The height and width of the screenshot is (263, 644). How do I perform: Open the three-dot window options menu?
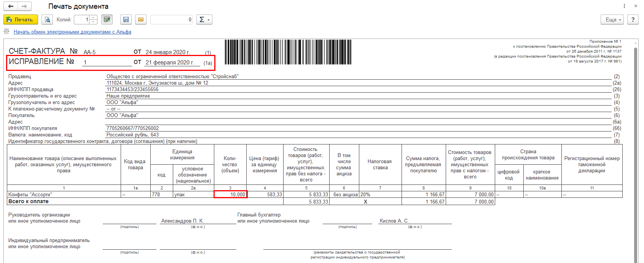click(x=624, y=6)
